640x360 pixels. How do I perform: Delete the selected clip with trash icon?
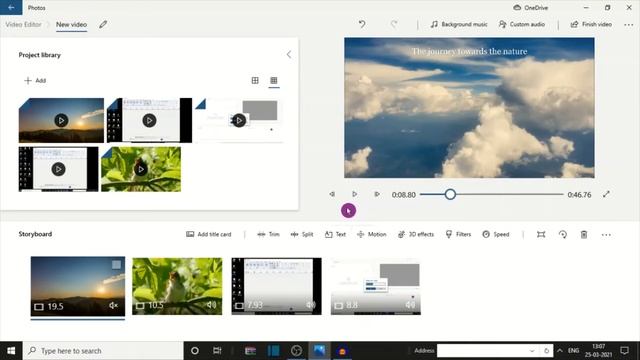584,234
